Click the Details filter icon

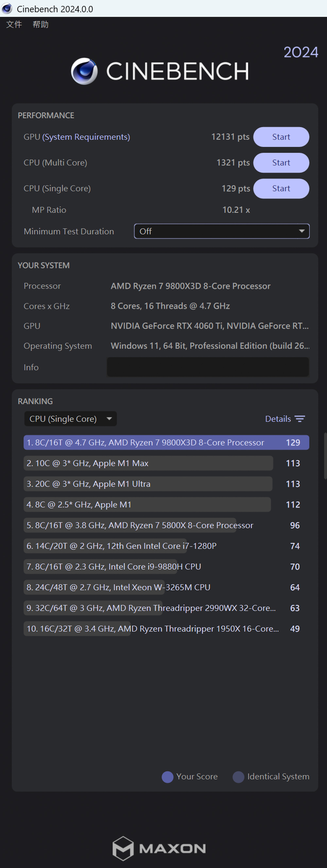click(300, 419)
